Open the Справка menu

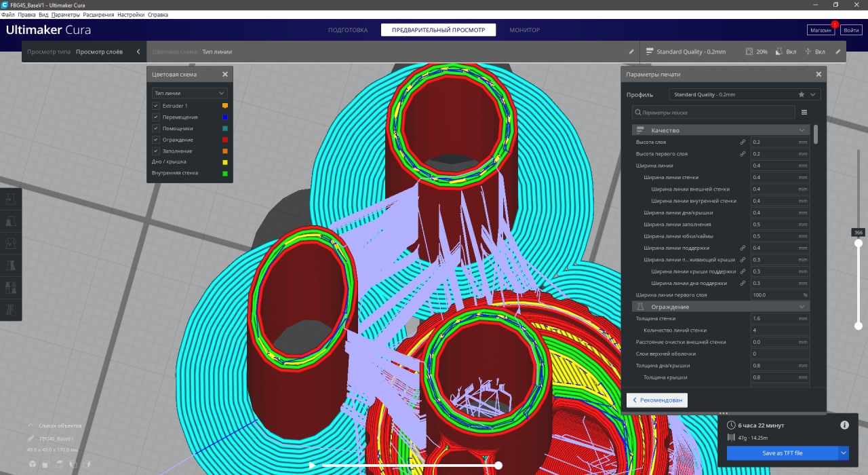(158, 14)
